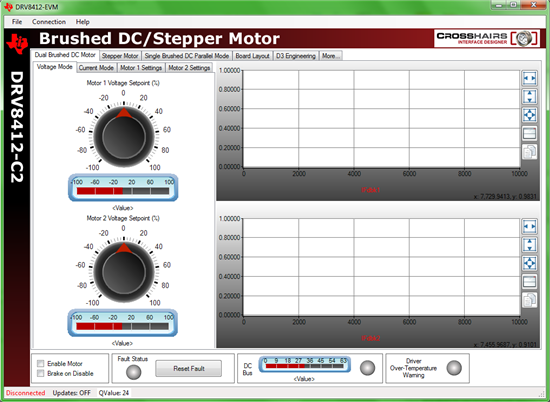This screenshot has width=550, height=402.
Task: Click the Brushed DC/Stepper Motor heading
Action: (160, 39)
